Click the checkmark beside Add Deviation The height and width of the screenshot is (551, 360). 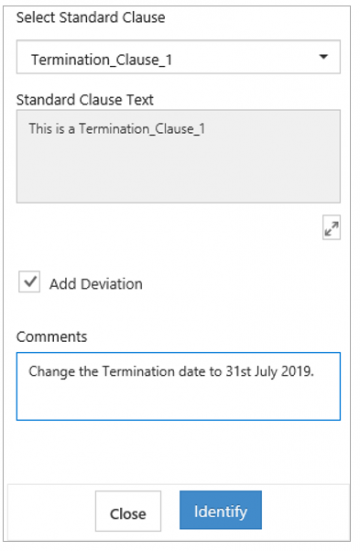[29, 282]
